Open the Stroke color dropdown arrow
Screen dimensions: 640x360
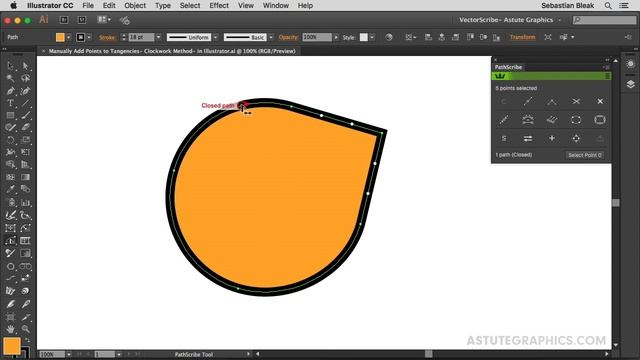coord(89,37)
